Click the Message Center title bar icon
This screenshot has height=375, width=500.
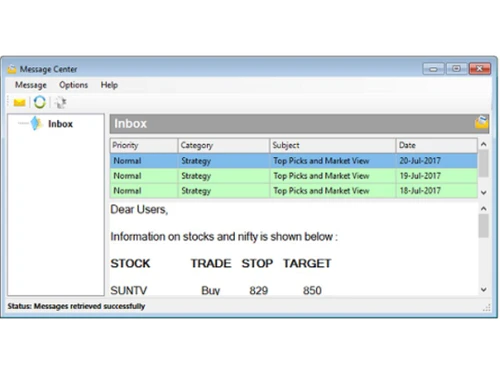pyautogui.click(x=12, y=69)
